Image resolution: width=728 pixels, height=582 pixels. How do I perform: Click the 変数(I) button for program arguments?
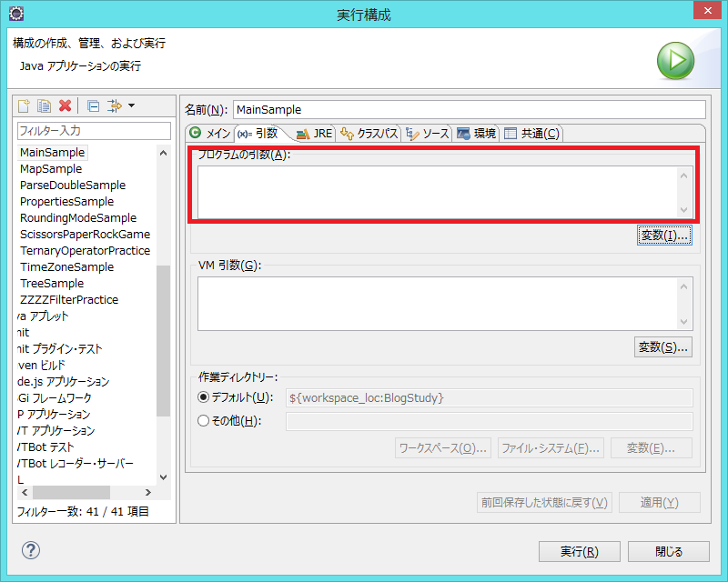click(663, 236)
